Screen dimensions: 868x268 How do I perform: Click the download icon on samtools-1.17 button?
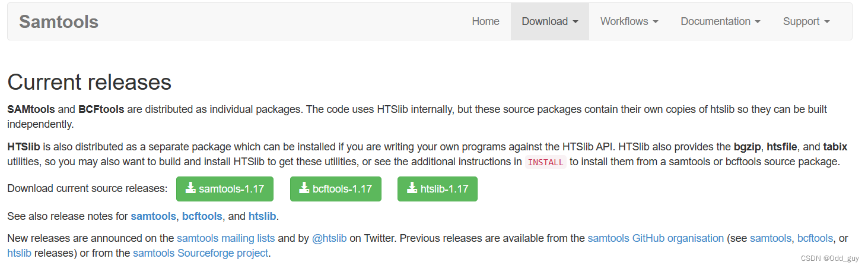[190, 188]
